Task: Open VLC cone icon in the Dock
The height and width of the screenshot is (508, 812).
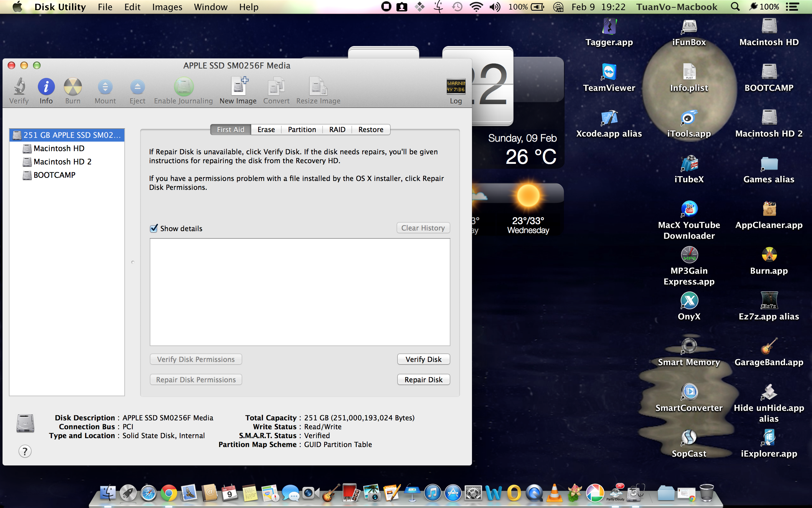Action: [x=554, y=493]
